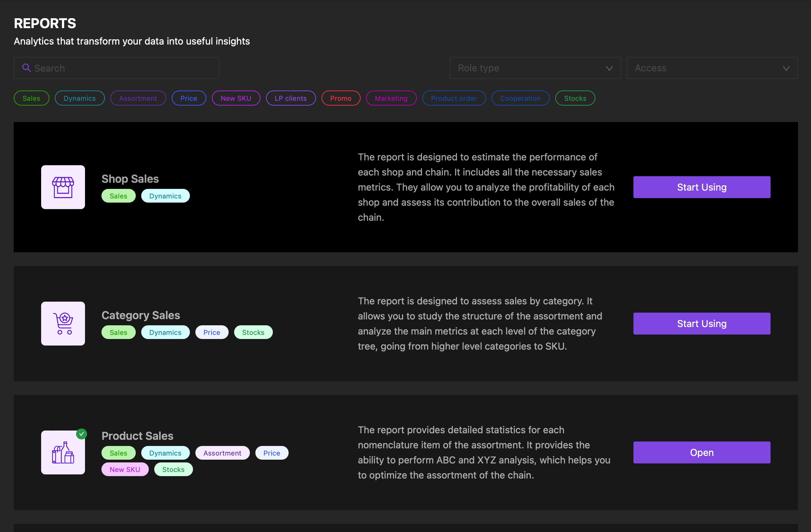Viewport: 811px width, 532px height.
Task: Click the Product Sales grocery bag icon
Action: click(63, 452)
